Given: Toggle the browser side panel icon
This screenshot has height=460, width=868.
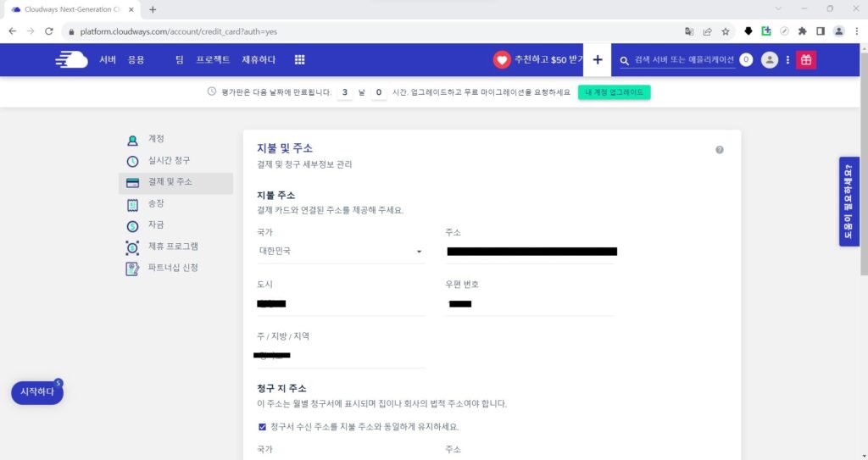Looking at the screenshot, I should 821,31.
